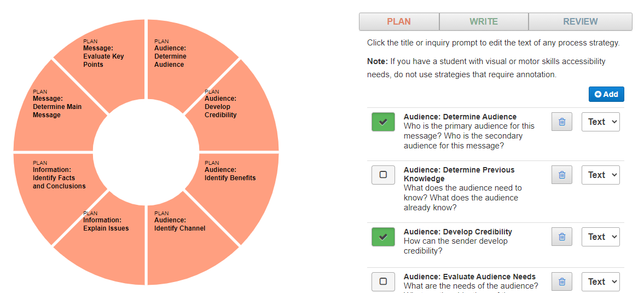Switch to the REVIEW tab
Screen dimensions: 644x293
tap(580, 21)
